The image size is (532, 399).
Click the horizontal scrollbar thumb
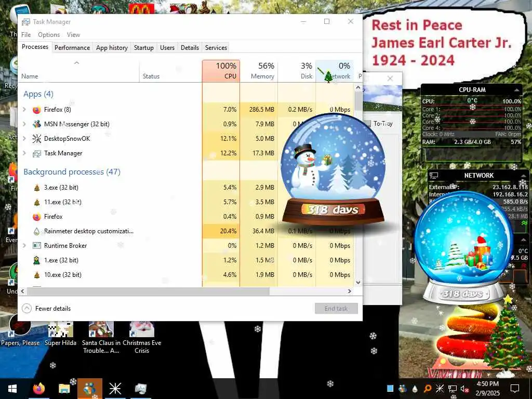click(x=148, y=291)
